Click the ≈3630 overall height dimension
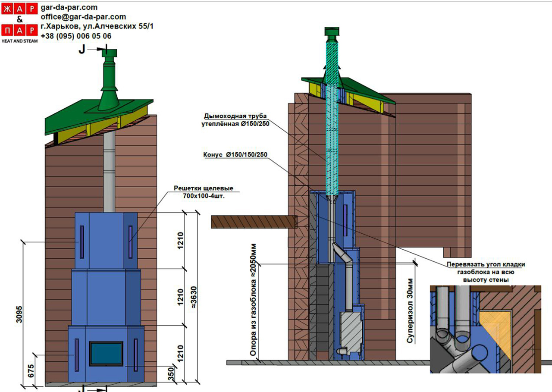This screenshot has width=552, height=392. click(x=193, y=298)
